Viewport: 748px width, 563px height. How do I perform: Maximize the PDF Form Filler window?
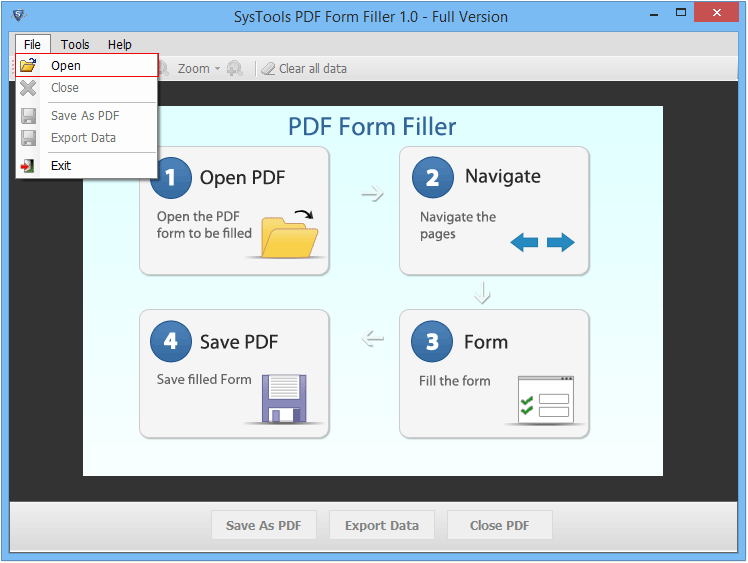[x=681, y=13]
